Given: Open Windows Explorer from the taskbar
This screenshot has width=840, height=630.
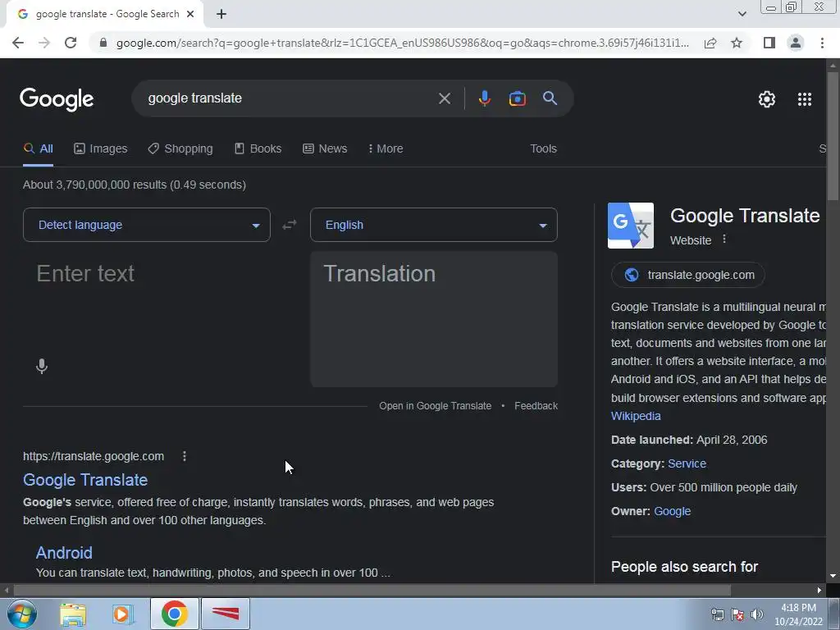Looking at the screenshot, I should pos(73,614).
